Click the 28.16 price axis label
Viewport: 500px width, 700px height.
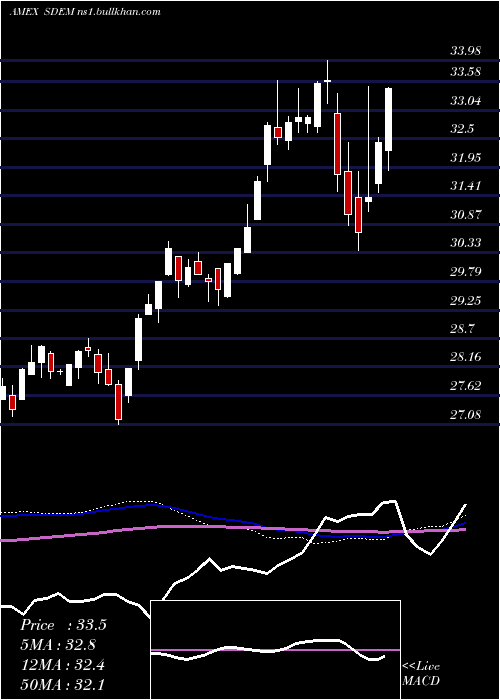coord(466,357)
